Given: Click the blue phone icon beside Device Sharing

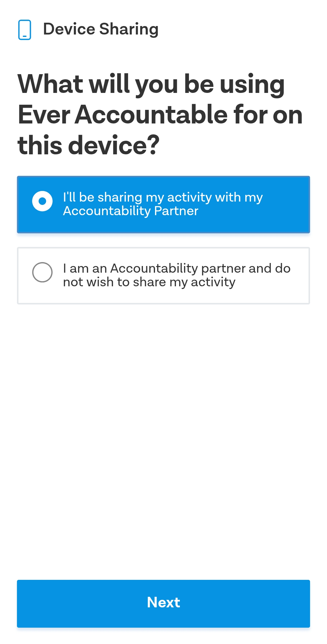Looking at the screenshot, I should point(25,30).
